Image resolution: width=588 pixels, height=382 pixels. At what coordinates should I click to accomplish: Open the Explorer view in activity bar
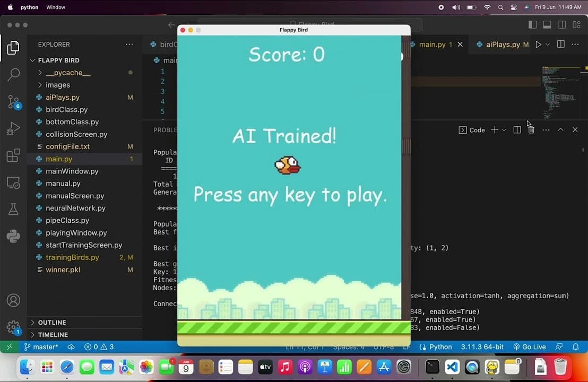click(13, 48)
